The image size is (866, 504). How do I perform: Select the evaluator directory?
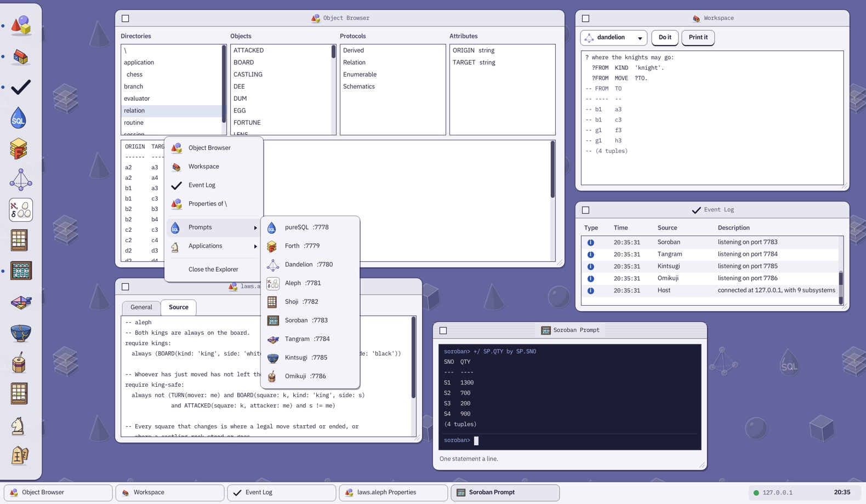[172, 99]
